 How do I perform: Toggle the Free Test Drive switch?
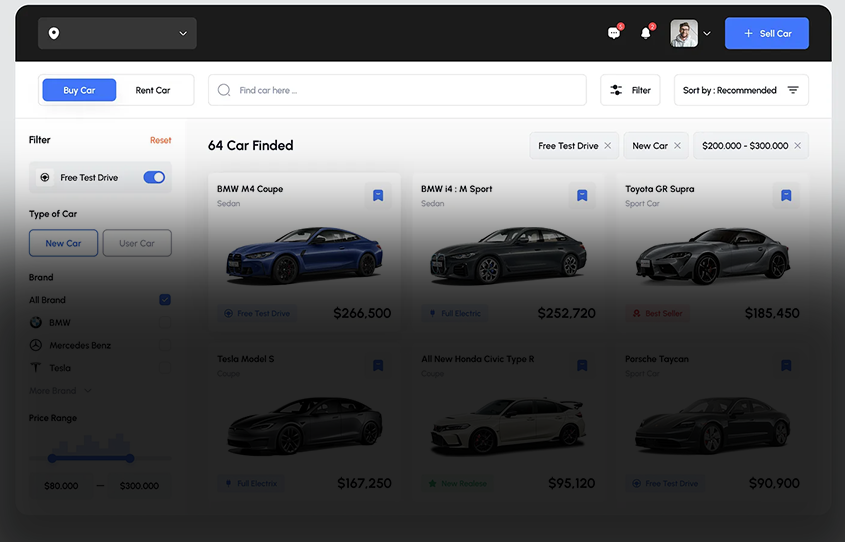point(154,177)
